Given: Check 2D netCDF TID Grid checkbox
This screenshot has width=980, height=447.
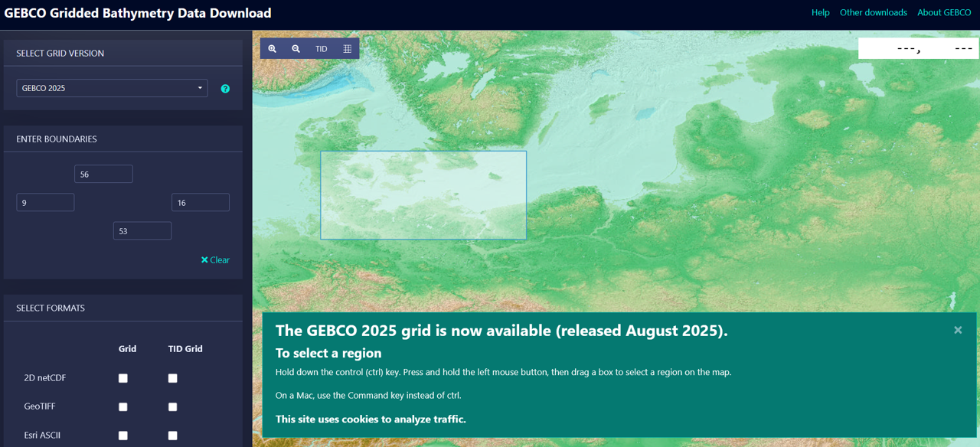Looking at the screenshot, I should [x=173, y=378].
